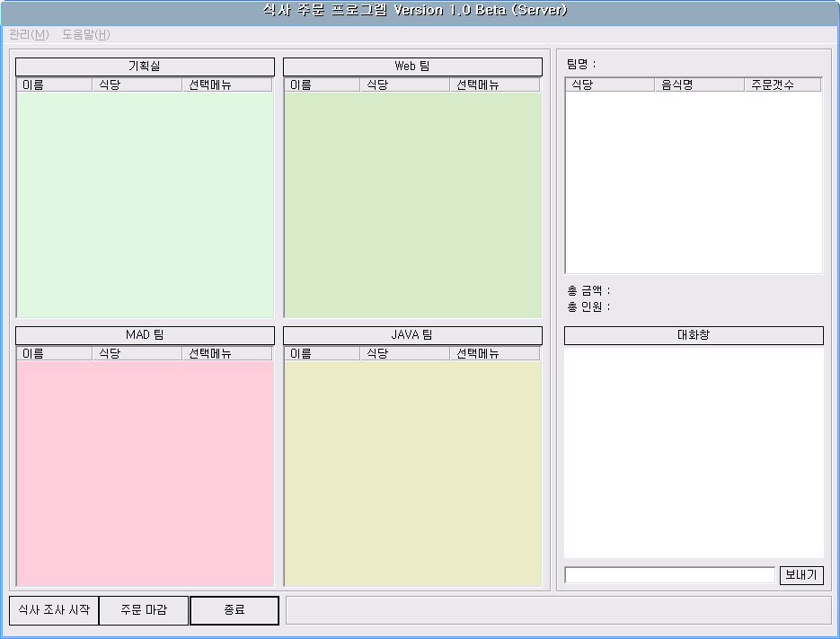Focus the chat message input field
Image resolution: width=840 pixels, height=639 pixels.
669,575
